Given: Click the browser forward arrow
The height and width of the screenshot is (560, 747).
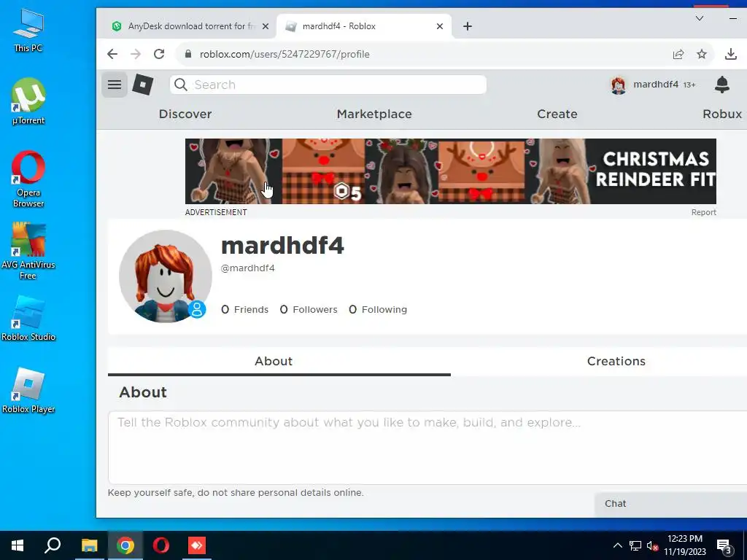Looking at the screenshot, I should [x=136, y=54].
